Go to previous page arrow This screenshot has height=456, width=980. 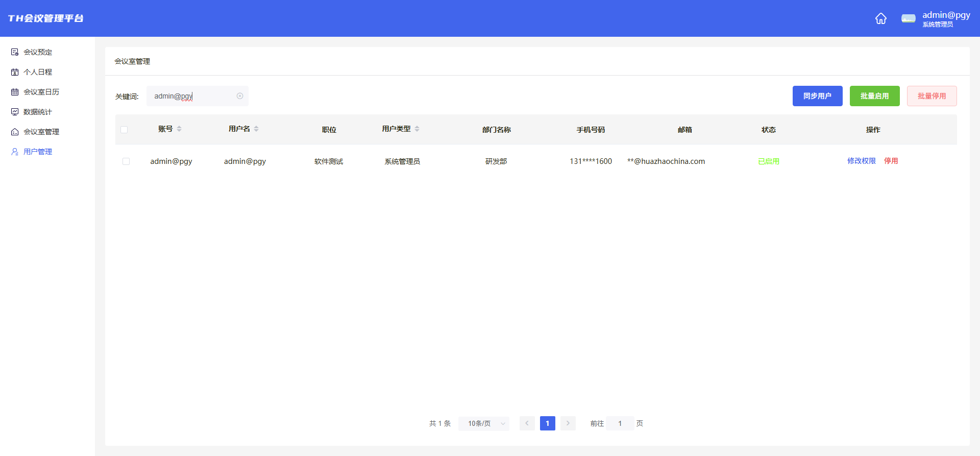[527, 423]
